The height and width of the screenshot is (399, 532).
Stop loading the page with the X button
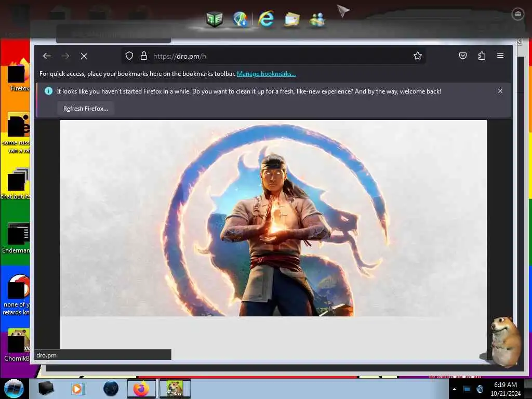pyautogui.click(x=84, y=56)
